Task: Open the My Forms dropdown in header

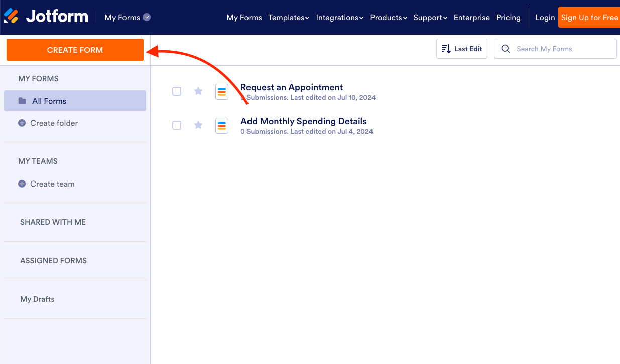Action: (x=127, y=17)
